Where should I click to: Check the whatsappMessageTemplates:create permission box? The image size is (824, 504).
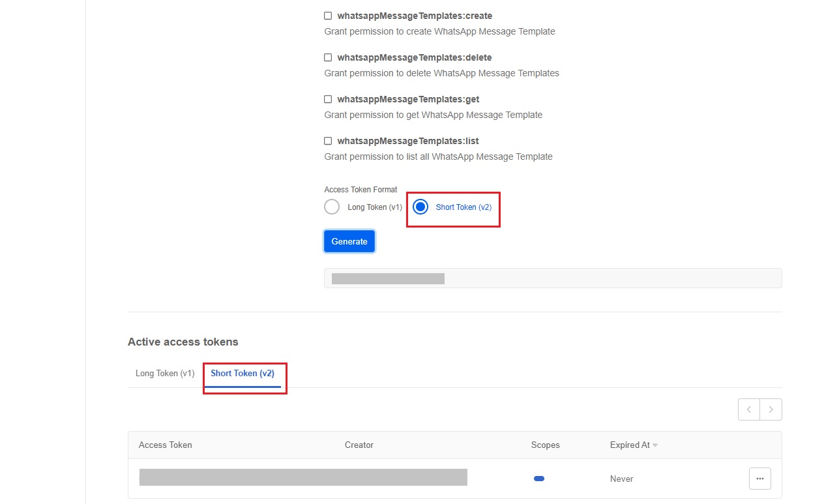pos(328,16)
